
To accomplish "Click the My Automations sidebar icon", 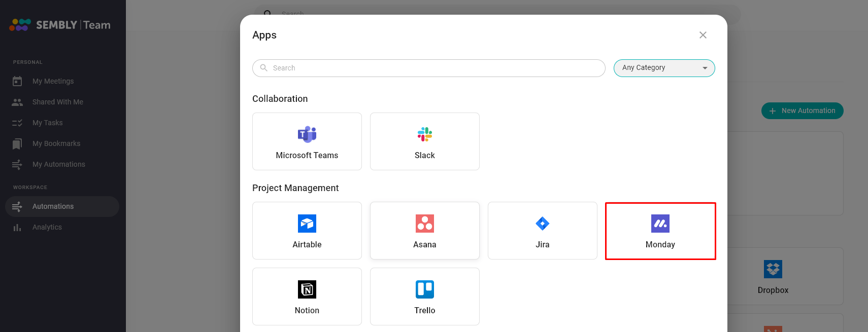I will 17,164.
